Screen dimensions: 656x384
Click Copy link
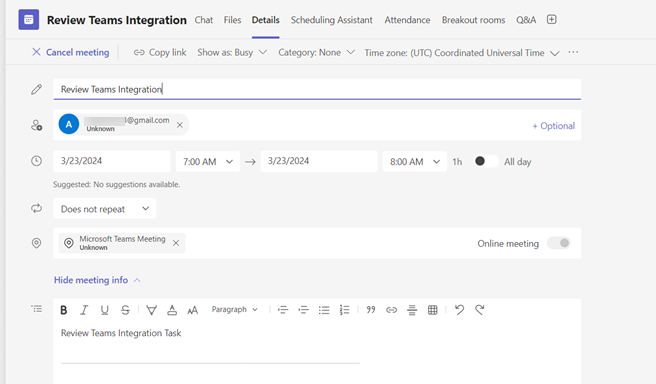coord(160,52)
